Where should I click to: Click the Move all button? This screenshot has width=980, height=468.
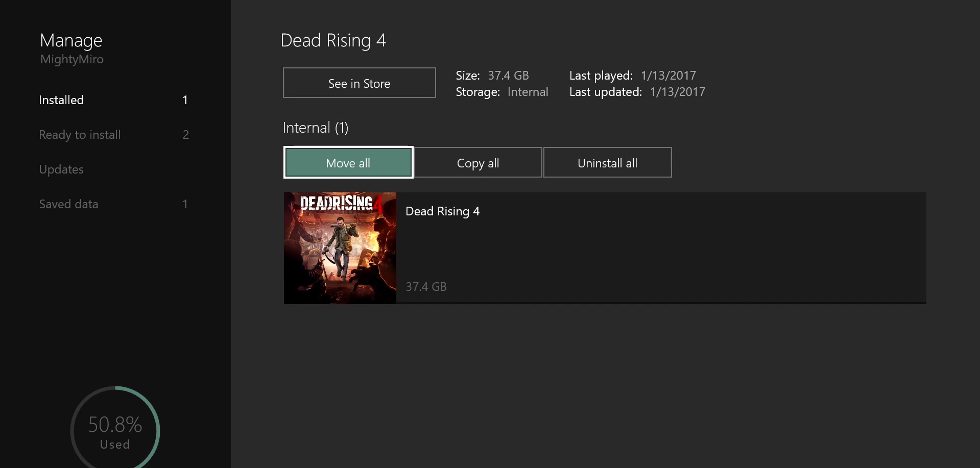[x=348, y=163]
